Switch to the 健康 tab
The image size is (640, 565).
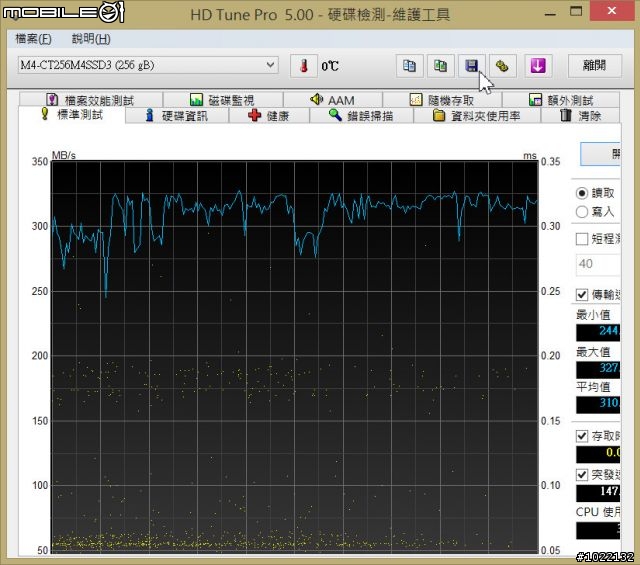coord(269,116)
